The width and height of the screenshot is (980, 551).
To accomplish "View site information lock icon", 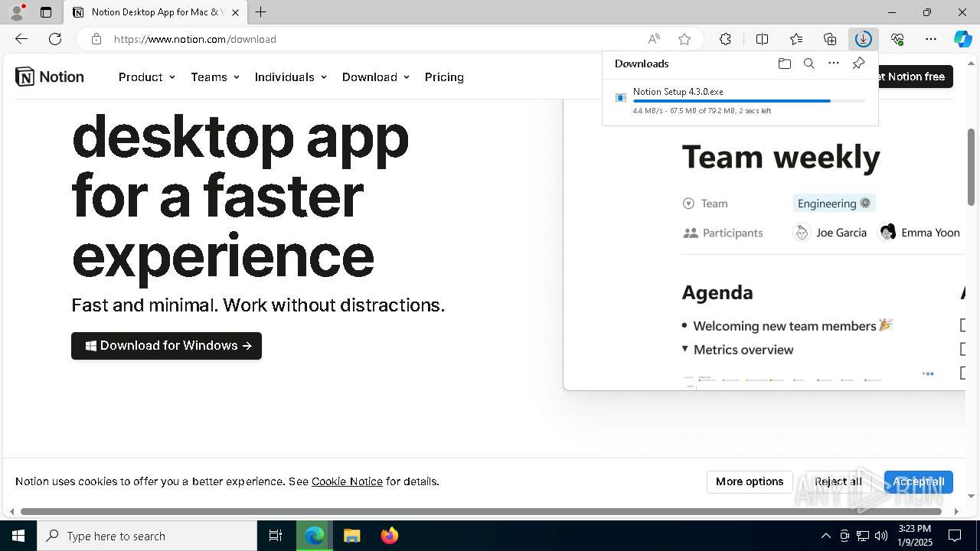I will click(x=96, y=39).
